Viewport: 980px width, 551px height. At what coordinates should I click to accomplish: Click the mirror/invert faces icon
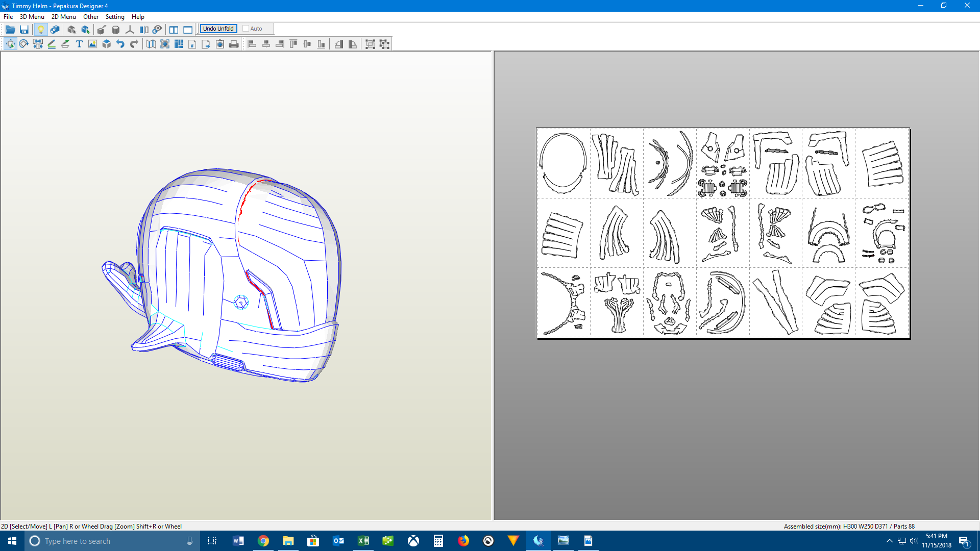pyautogui.click(x=144, y=29)
